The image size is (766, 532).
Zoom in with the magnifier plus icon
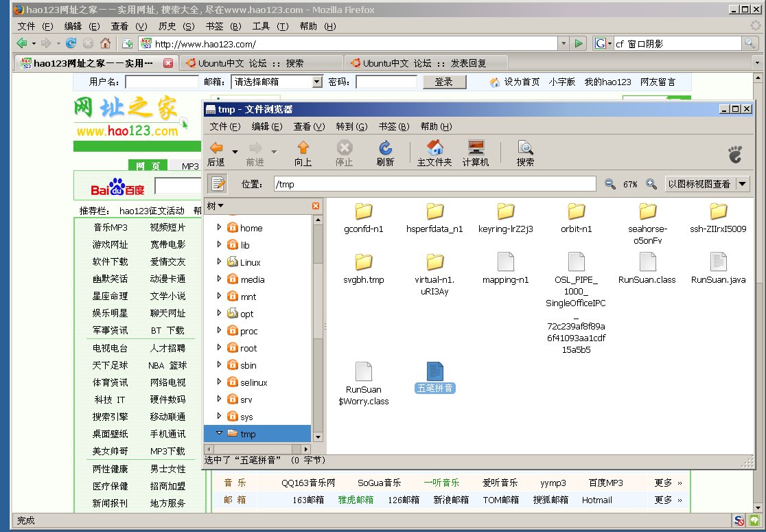click(651, 184)
